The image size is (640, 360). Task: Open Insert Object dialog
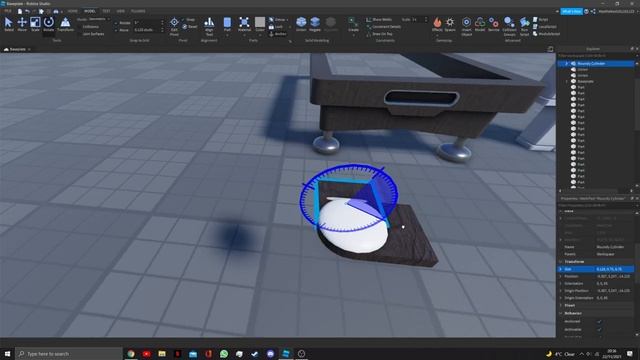[467, 26]
